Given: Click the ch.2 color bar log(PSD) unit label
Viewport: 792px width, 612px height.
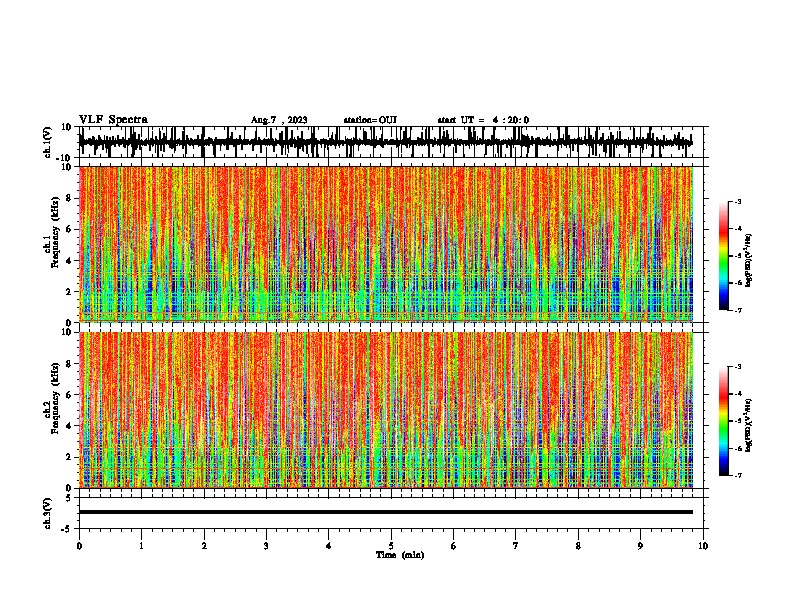Looking at the screenshot, I should click(749, 425).
